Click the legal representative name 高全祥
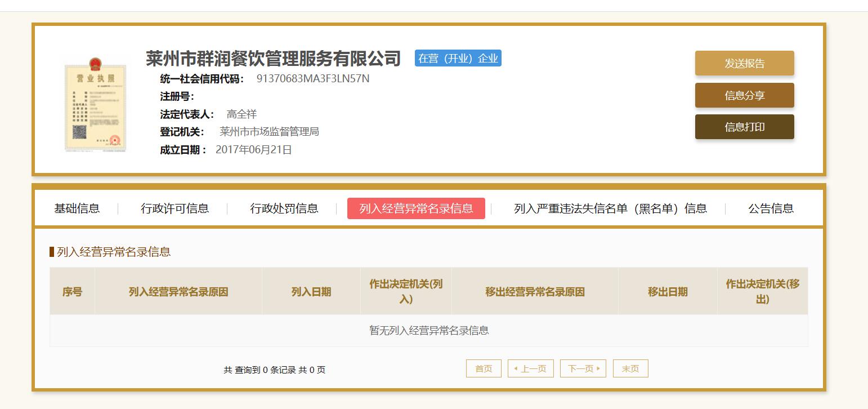 point(241,114)
